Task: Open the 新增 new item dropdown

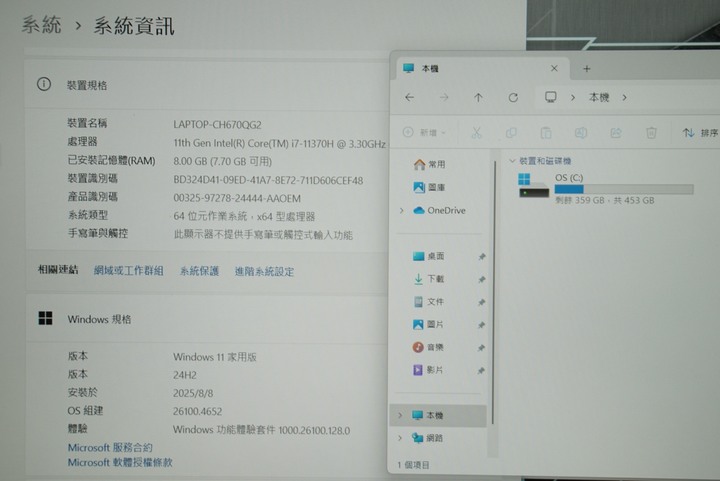Action: coord(424,133)
